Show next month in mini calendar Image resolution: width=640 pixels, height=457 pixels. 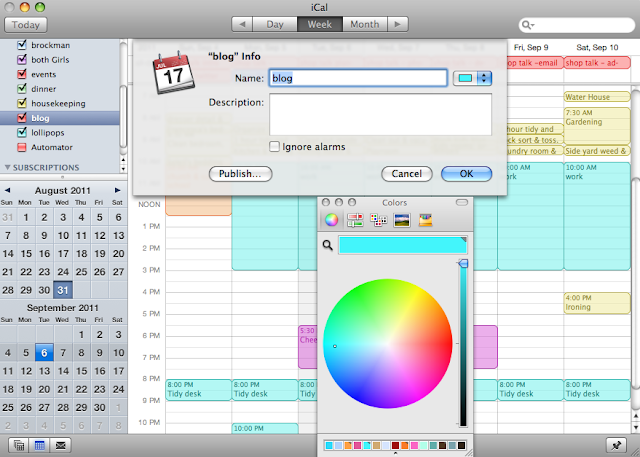[118, 190]
